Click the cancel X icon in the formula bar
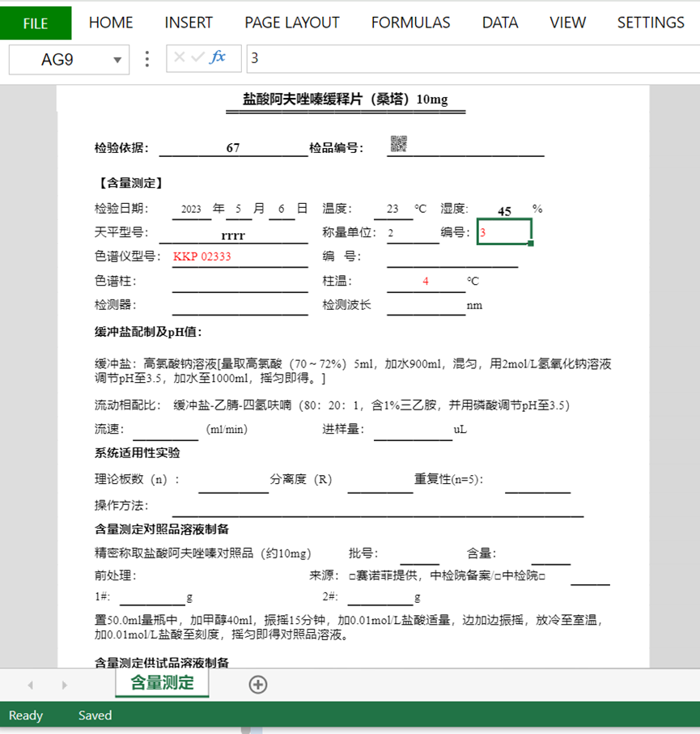Image resolution: width=700 pixels, height=734 pixels. 180,58
